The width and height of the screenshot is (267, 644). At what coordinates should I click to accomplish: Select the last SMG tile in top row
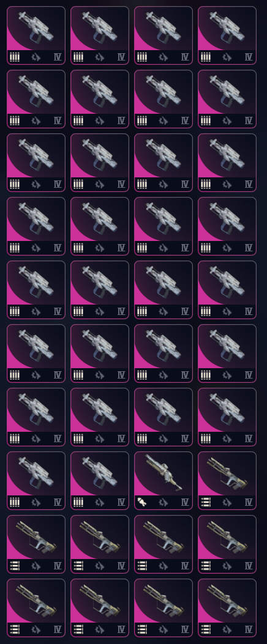227,35
